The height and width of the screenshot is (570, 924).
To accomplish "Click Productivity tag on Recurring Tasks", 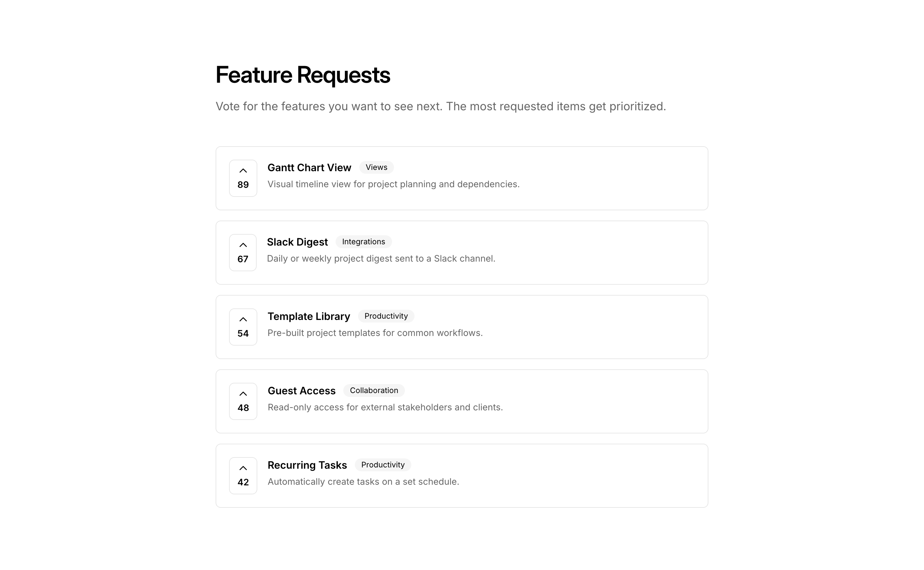I will (382, 465).
